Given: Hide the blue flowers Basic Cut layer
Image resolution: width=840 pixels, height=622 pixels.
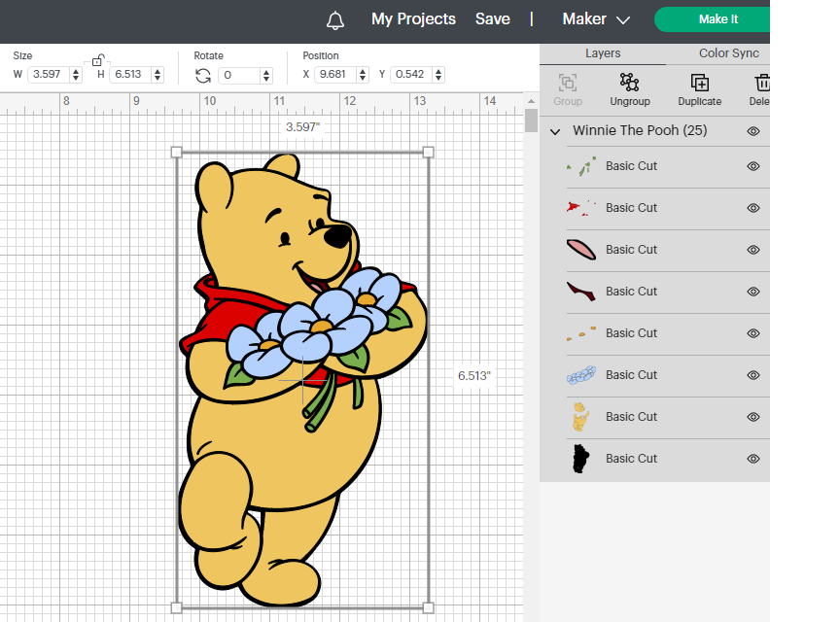Looking at the screenshot, I should pyautogui.click(x=753, y=375).
